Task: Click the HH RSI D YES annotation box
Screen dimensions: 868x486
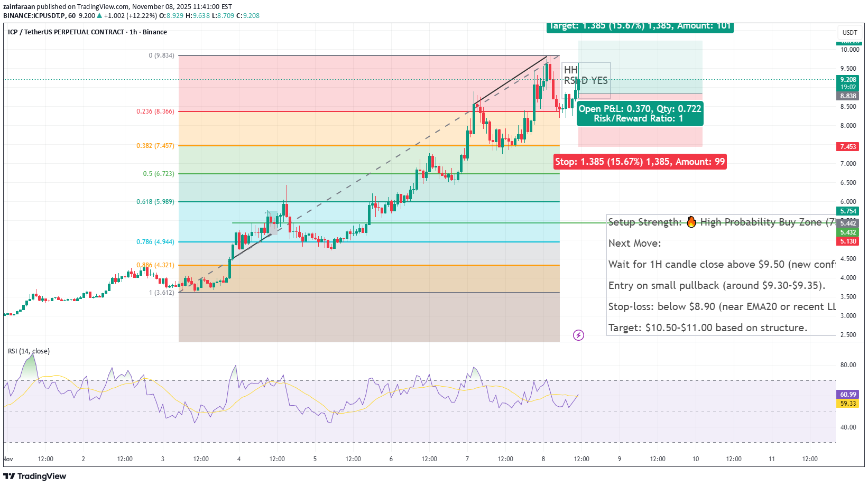Action: (x=586, y=76)
